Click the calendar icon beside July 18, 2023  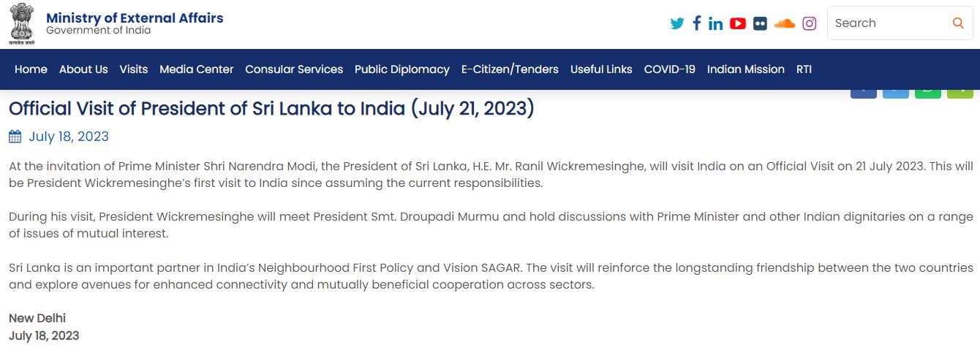(x=15, y=137)
